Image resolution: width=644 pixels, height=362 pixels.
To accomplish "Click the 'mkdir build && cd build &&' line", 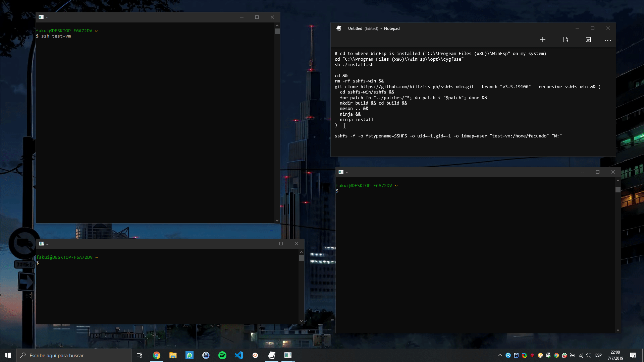I will 373,103.
